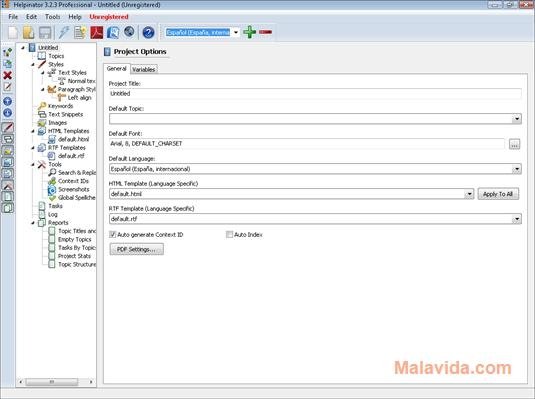The image size is (535, 399).
Task: Toggle the Auto generate Context ID checkbox
Action: (x=112, y=234)
